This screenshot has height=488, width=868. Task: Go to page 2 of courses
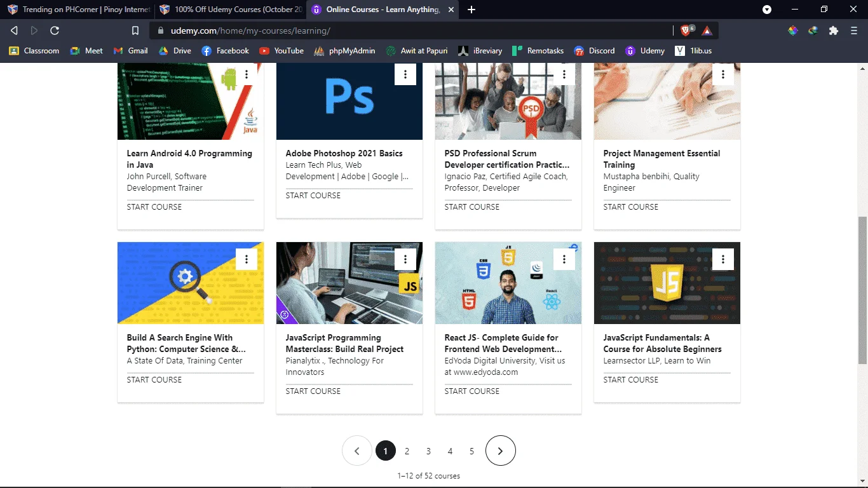(407, 451)
